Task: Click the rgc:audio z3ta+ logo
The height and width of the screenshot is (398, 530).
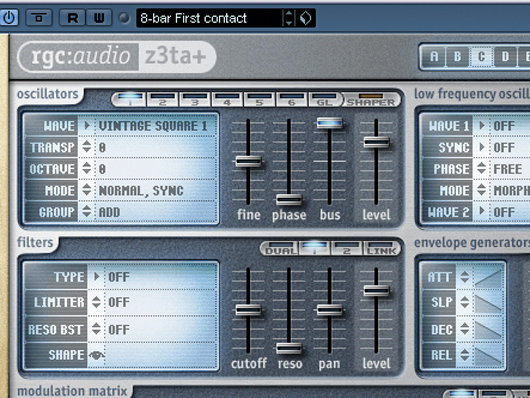Action: pos(117,56)
